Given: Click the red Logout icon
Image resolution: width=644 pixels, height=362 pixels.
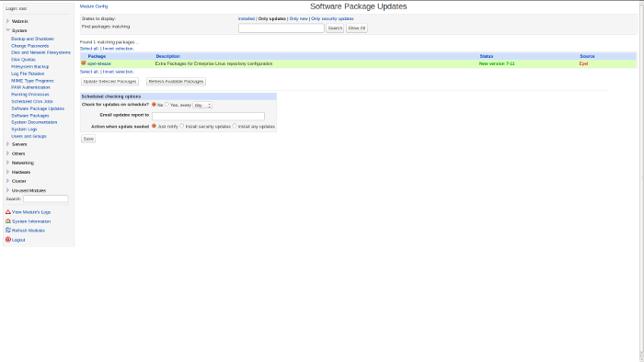Looking at the screenshot, I should coord(7,240).
